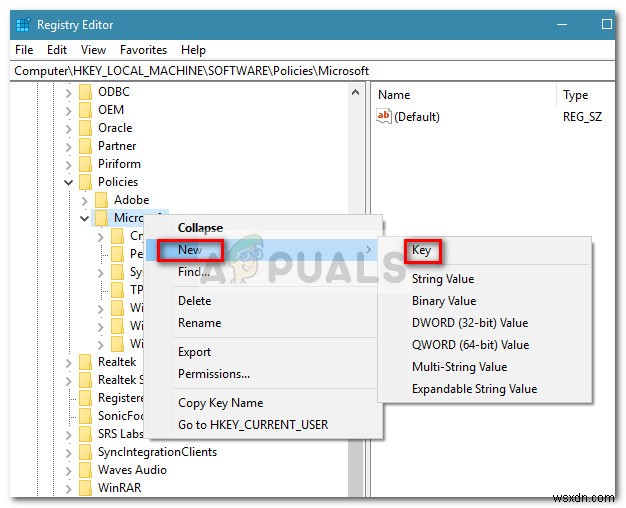Viewport: 626px width, 508px height.
Task: Open the Help menu
Action: coord(193,50)
